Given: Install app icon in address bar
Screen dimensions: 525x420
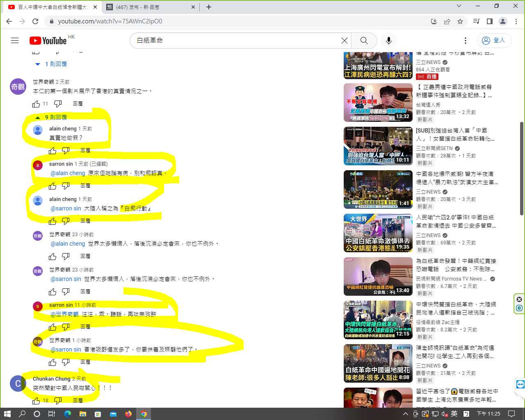Looking at the screenshot, I should click(434, 21).
